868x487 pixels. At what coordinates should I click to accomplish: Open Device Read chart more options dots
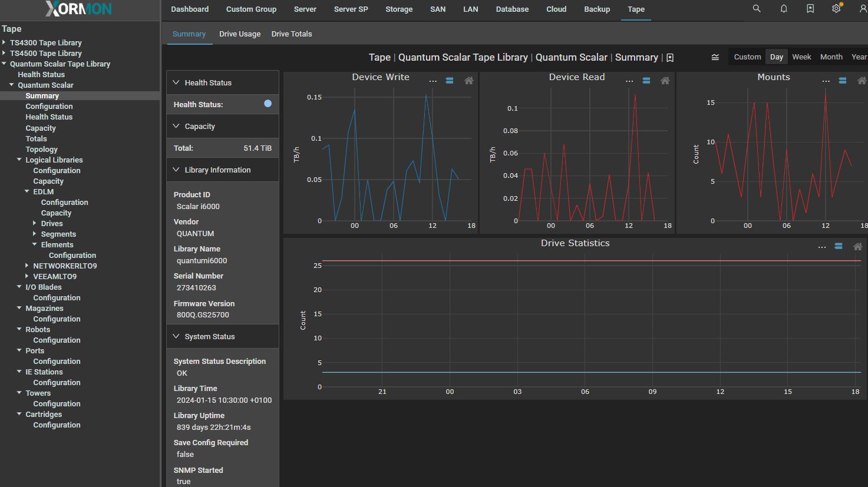pyautogui.click(x=629, y=81)
